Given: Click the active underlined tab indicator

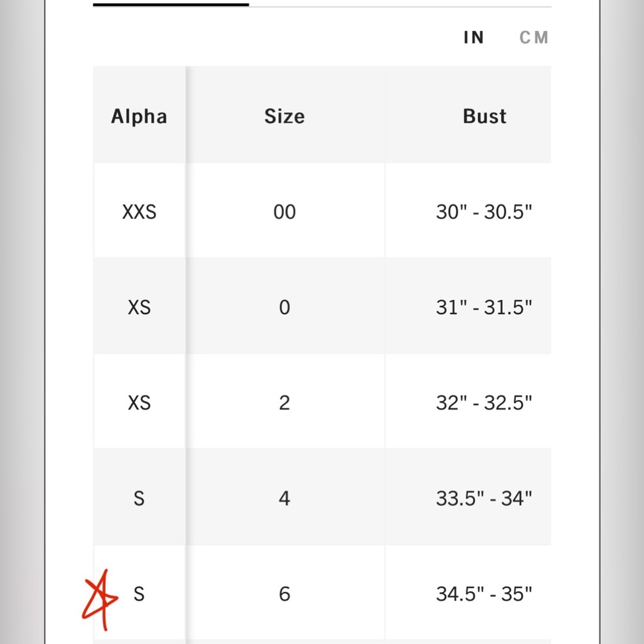Looking at the screenshot, I should click(171, 5).
